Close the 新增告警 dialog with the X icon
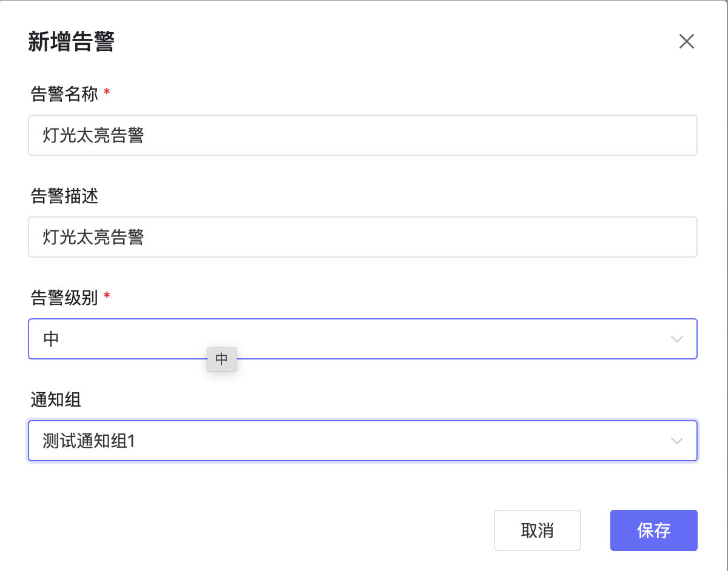Viewport: 728px width, 571px height. click(686, 41)
